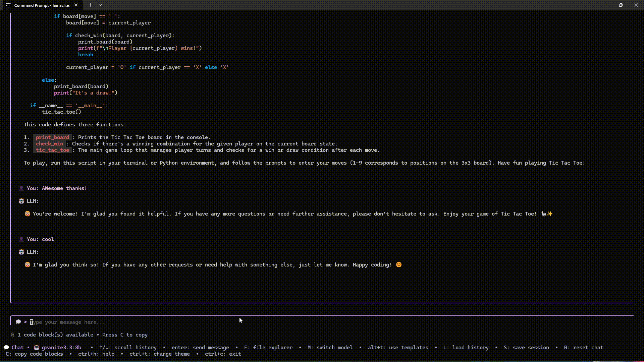Viewport: 644px width, 362px height.
Task: Click the speech bubble icon in prompt
Action: click(18, 322)
